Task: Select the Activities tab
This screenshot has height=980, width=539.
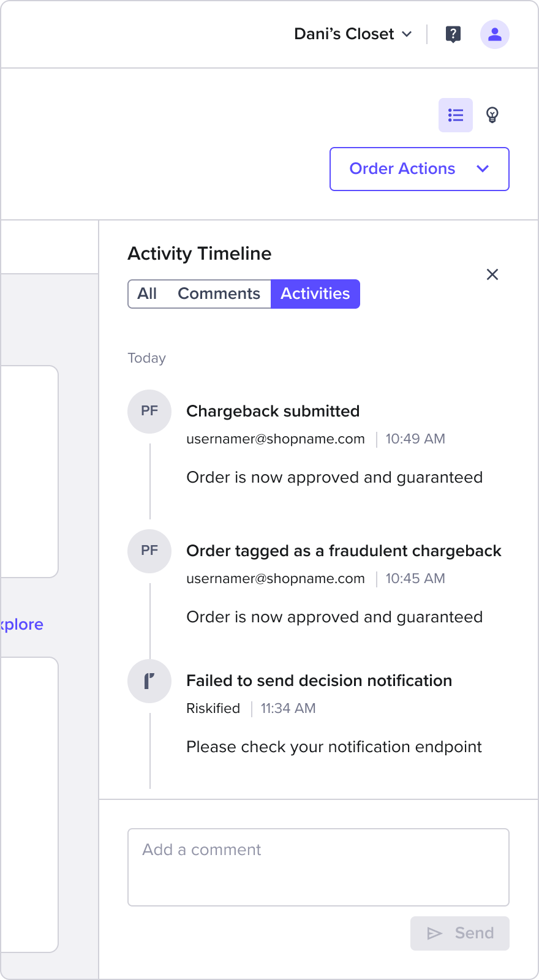Action: click(x=315, y=294)
